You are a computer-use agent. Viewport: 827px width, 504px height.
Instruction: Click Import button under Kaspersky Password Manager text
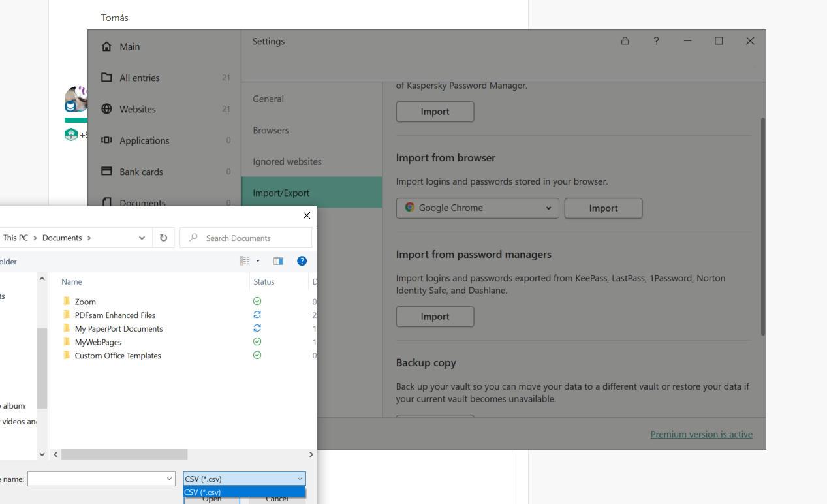435,112
